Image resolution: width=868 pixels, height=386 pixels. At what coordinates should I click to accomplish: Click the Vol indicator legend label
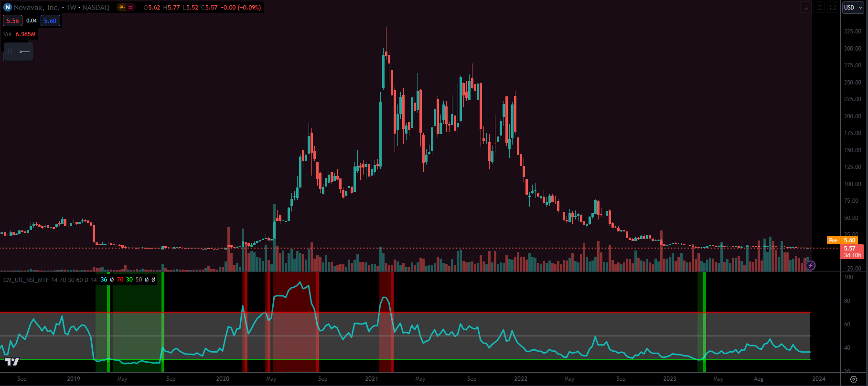tap(8, 34)
